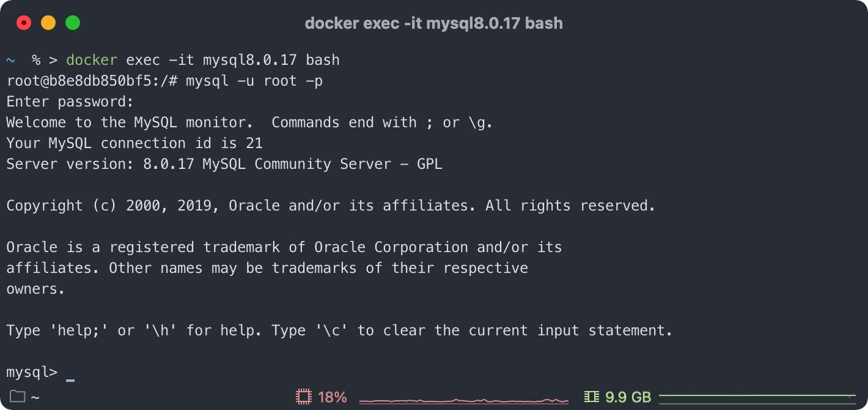This screenshot has width=868, height=410.
Task: Click the green memory usage graph
Action: click(x=757, y=397)
